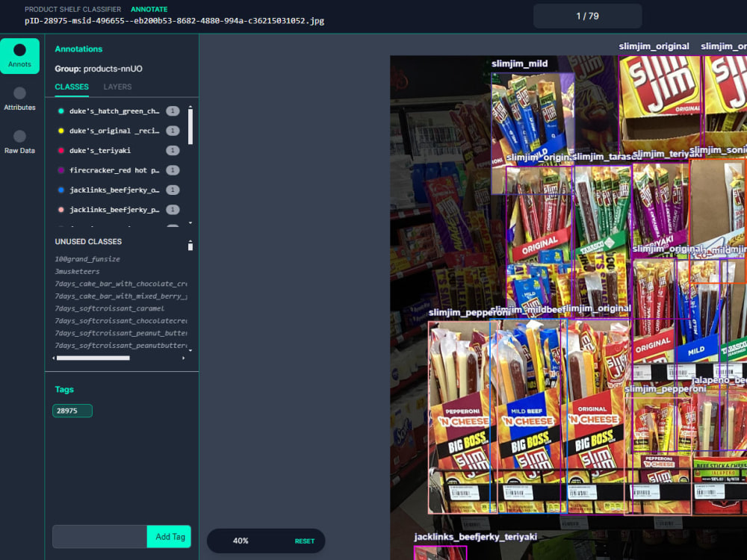Click the RESET zoom button

point(305,541)
